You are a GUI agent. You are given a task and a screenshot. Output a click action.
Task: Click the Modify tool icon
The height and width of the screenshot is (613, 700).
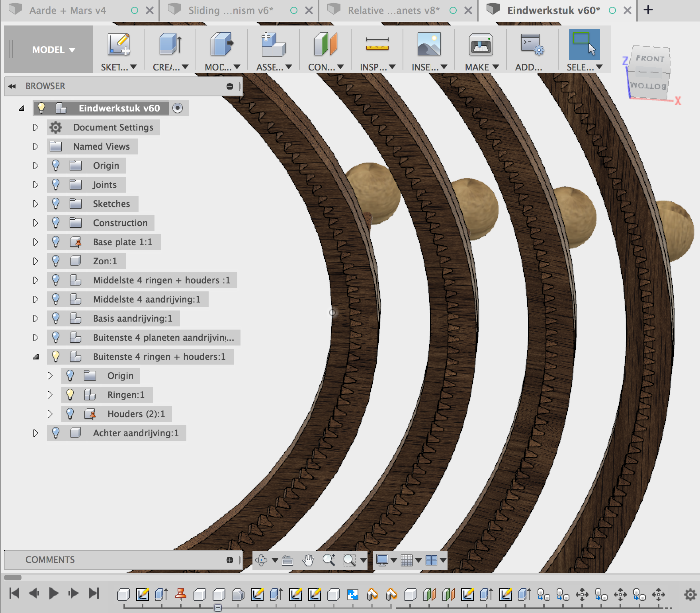(220, 44)
